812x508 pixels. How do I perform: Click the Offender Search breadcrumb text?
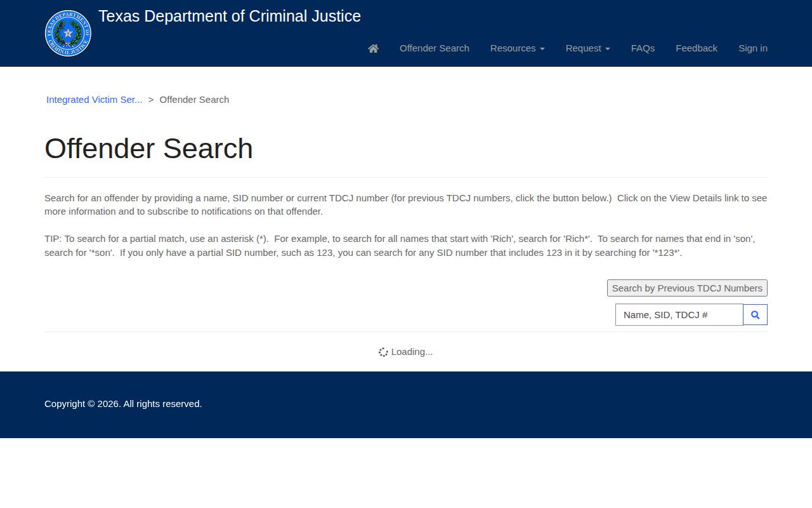click(x=194, y=100)
